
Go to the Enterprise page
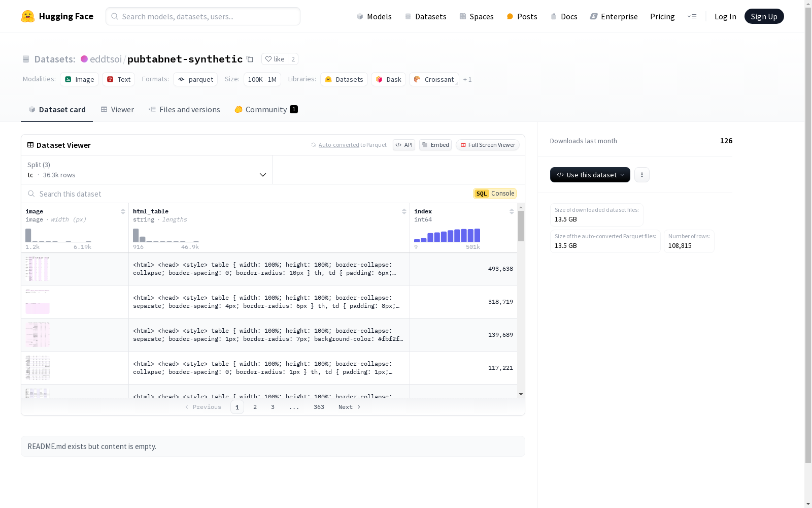tap(614, 16)
